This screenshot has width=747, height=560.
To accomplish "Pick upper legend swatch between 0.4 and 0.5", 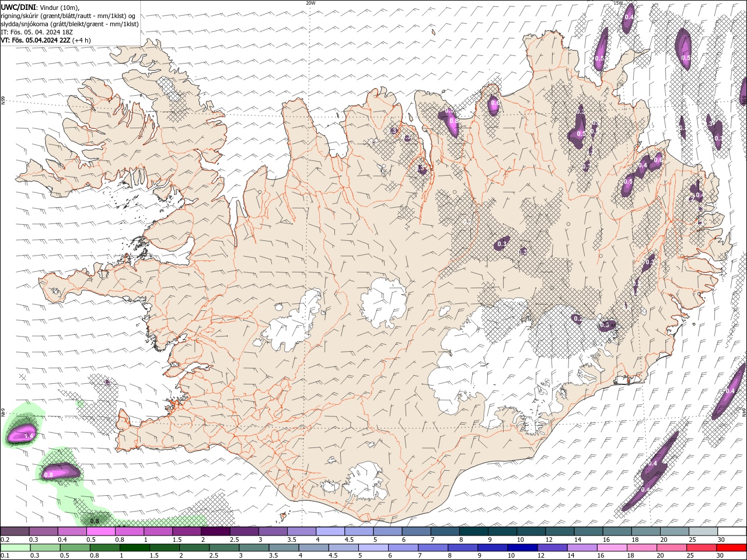I will tap(72, 531).
